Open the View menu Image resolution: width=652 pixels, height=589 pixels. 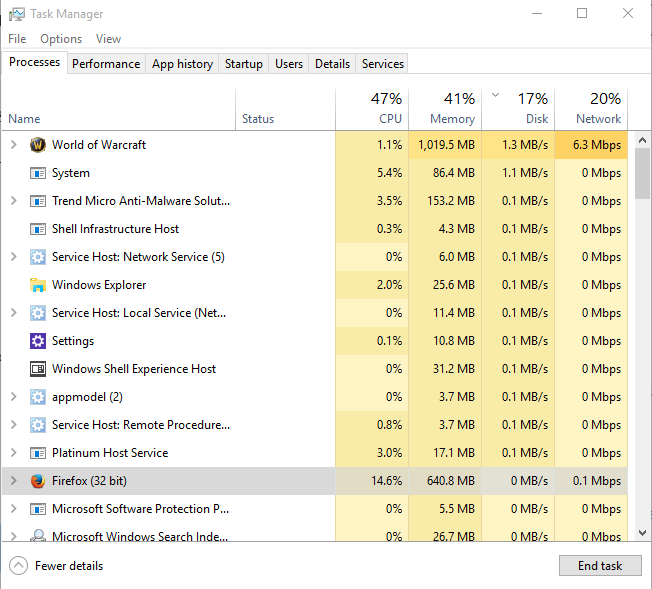tap(109, 39)
